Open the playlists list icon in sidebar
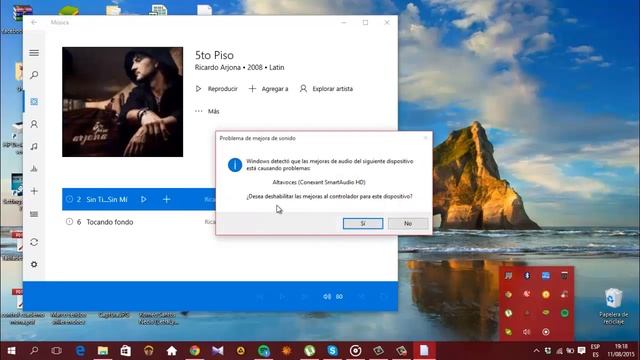Image resolution: width=640 pixels, height=360 pixels. (x=34, y=214)
